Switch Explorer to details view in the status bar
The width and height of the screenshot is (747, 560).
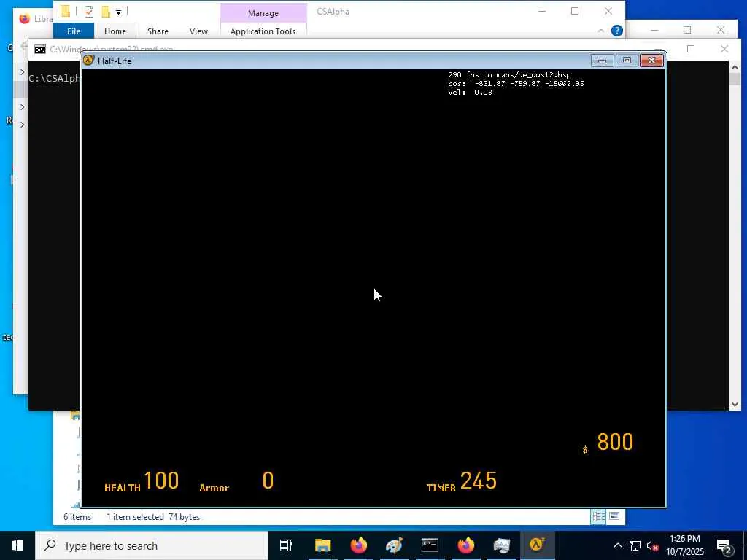598,516
